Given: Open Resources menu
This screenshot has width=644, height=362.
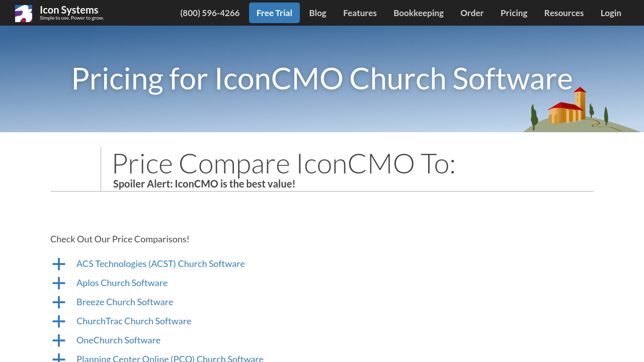Looking at the screenshot, I should coord(563,13).
